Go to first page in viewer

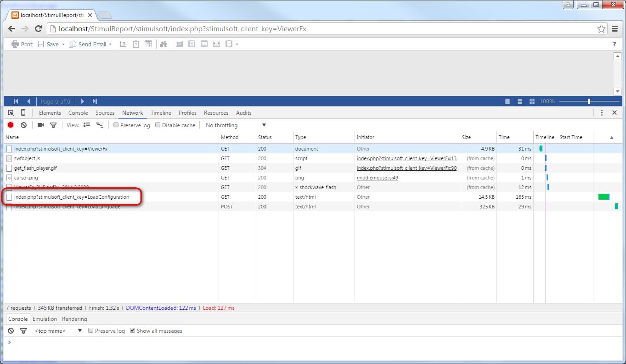pos(16,101)
